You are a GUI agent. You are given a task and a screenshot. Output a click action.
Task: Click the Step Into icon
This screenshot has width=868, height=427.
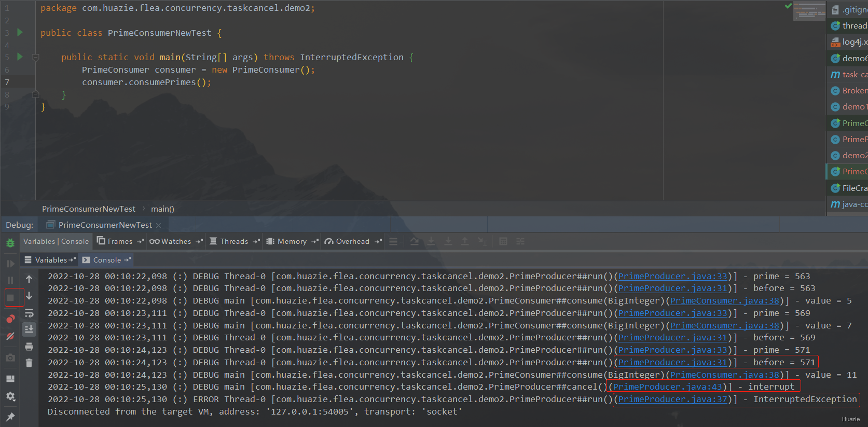(x=431, y=241)
